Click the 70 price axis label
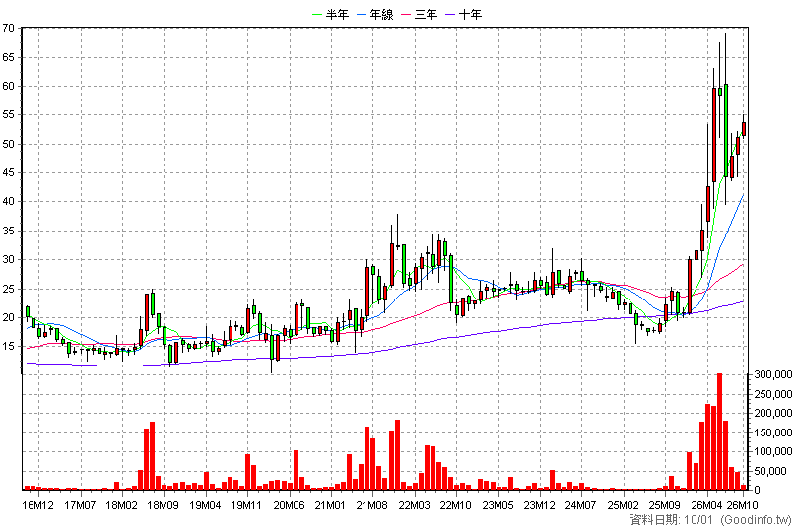Screen dimensions: 796x532 [8, 28]
